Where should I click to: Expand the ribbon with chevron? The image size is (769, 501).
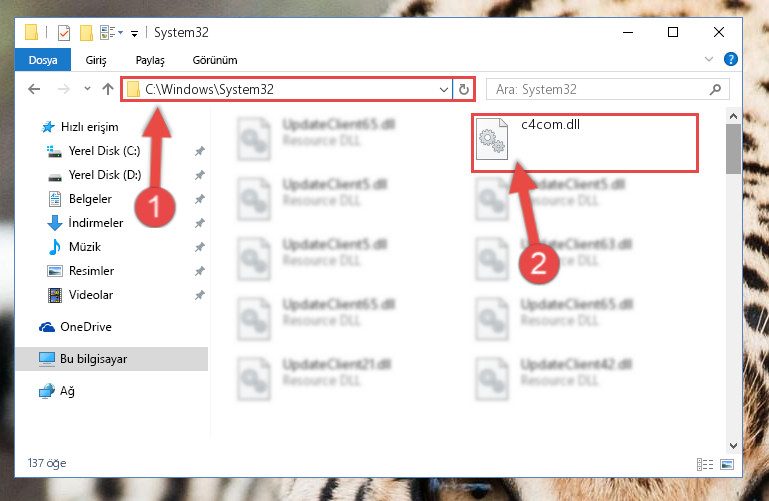click(x=708, y=59)
